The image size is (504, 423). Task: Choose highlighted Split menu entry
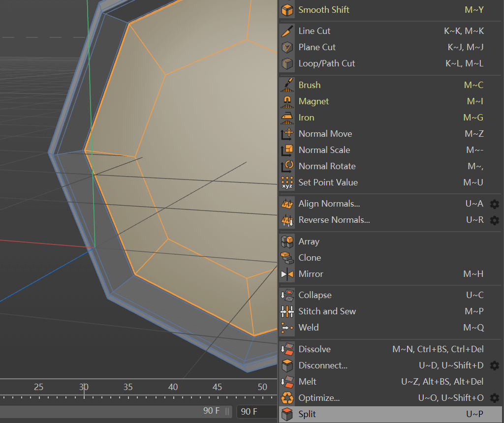pyautogui.click(x=390, y=414)
